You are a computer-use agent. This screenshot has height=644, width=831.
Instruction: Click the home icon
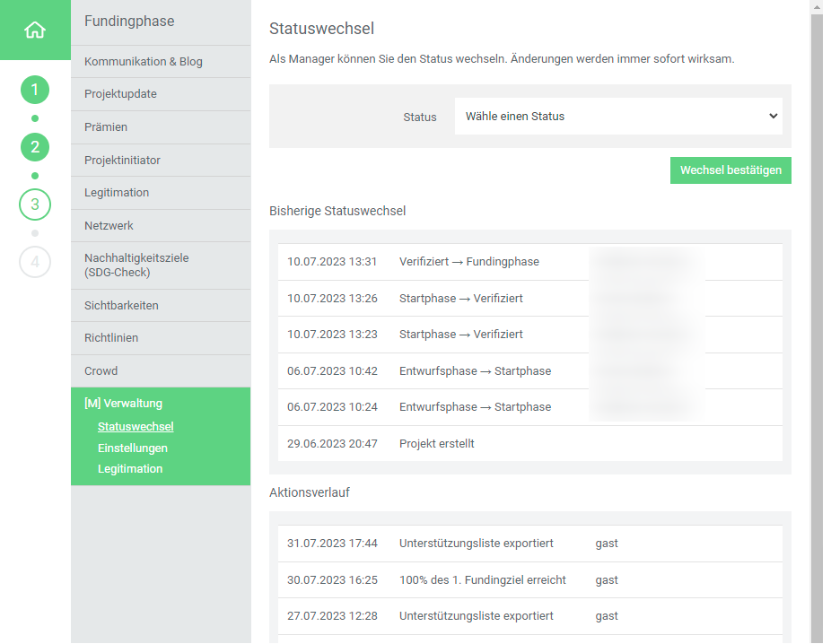(35, 30)
